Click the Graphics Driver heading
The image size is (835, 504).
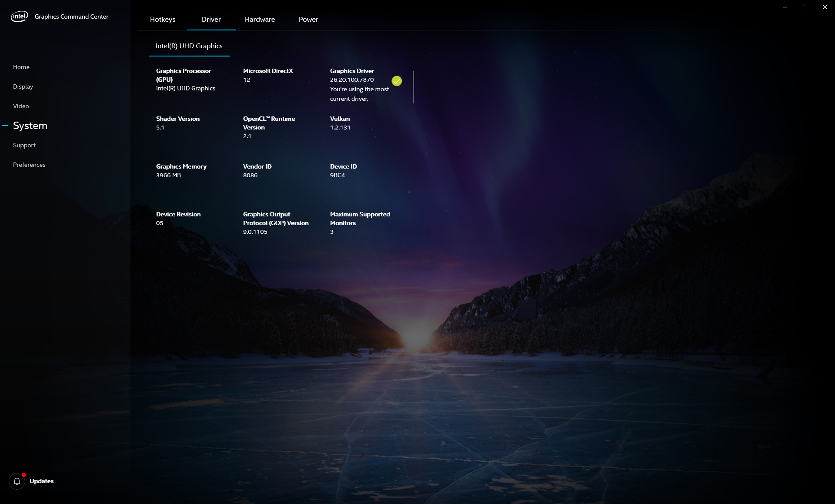pos(352,71)
